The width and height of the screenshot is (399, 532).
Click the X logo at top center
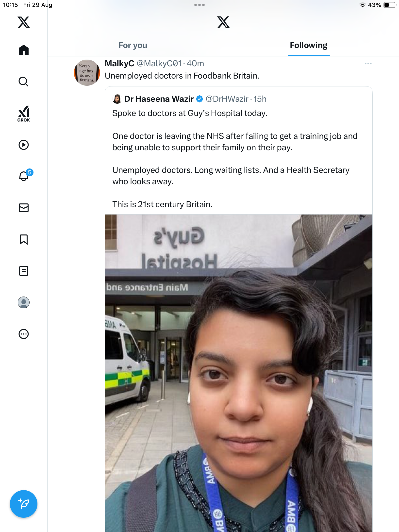tap(223, 22)
